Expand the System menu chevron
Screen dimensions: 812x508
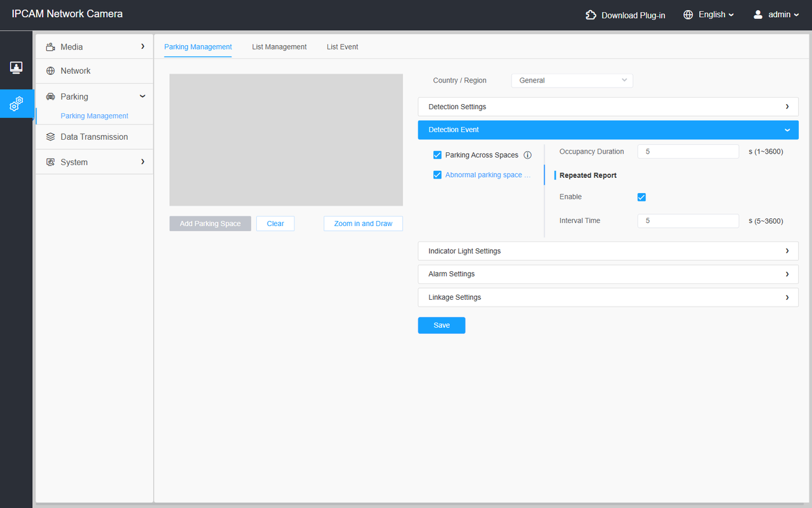click(x=143, y=162)
